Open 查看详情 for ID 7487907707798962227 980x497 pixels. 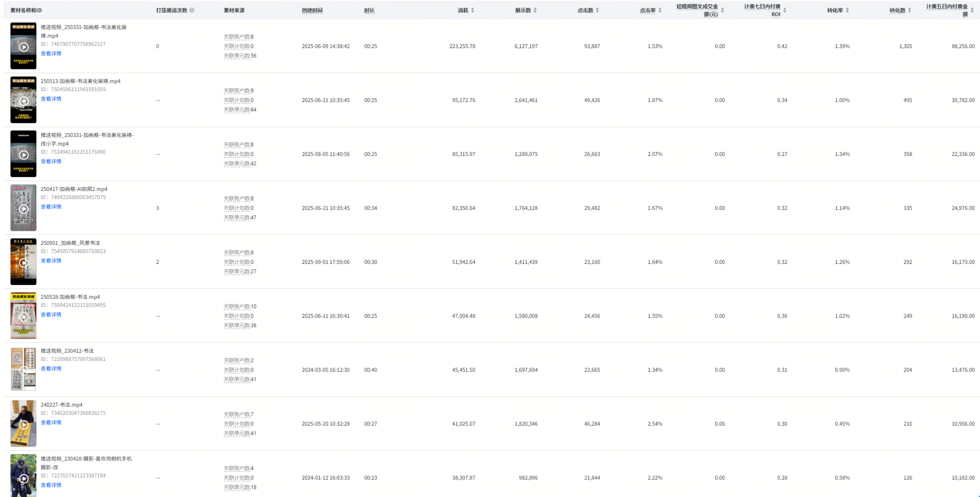click(51, 54)
